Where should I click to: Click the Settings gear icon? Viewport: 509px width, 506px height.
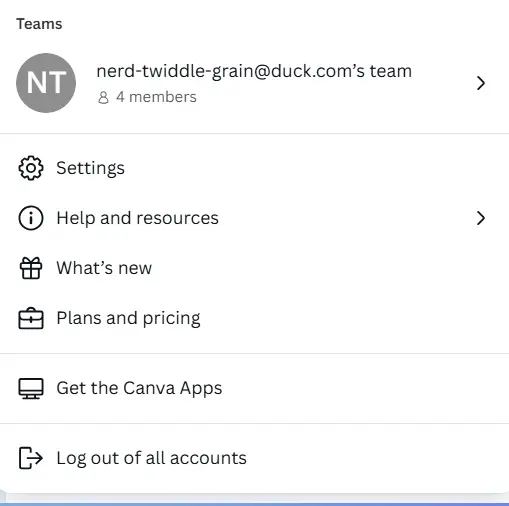click(x=31, y=168)
